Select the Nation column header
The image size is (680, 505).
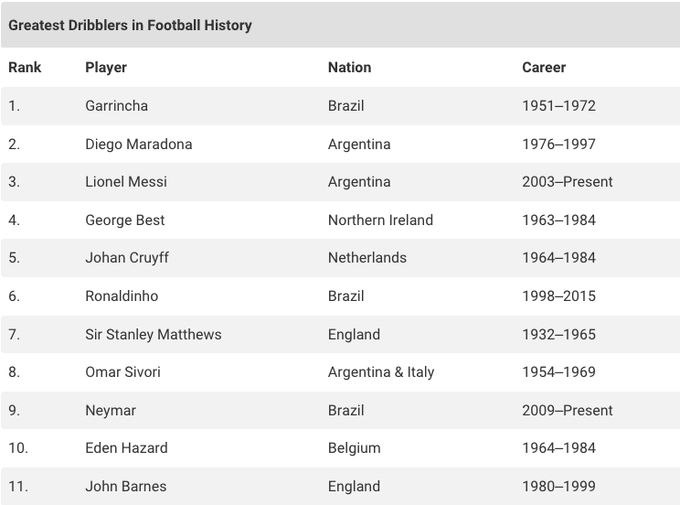pos(349,67)
